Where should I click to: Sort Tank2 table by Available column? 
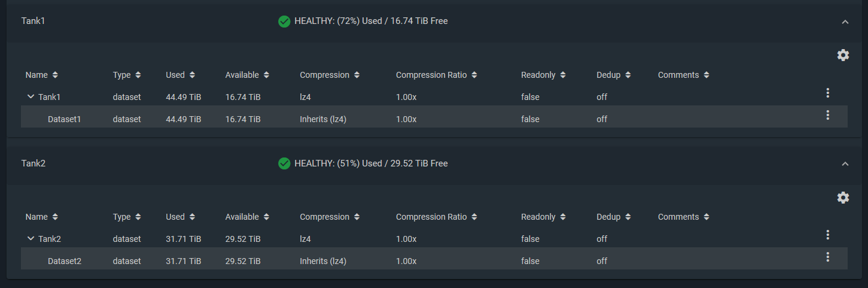click(248, 217)
